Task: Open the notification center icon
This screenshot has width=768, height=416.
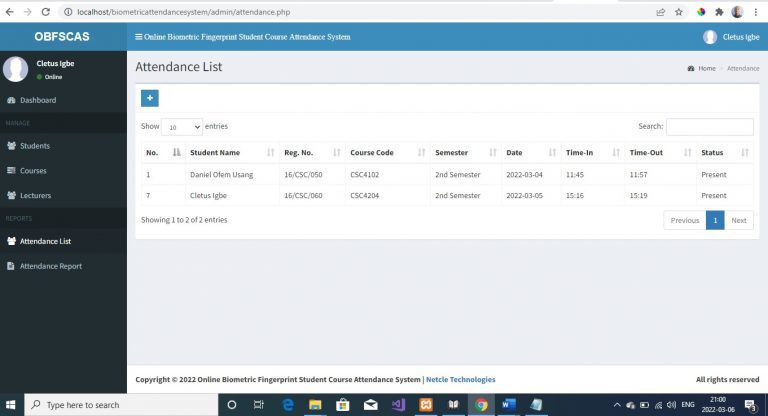Action: 750,405
